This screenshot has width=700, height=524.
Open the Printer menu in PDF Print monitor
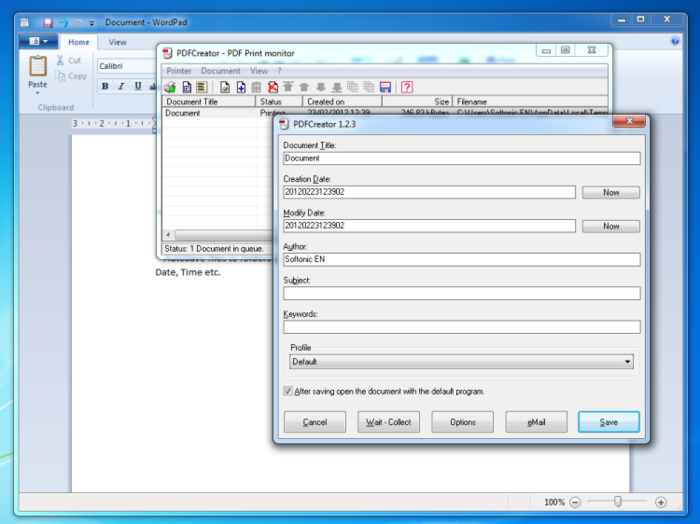point(179,71)
